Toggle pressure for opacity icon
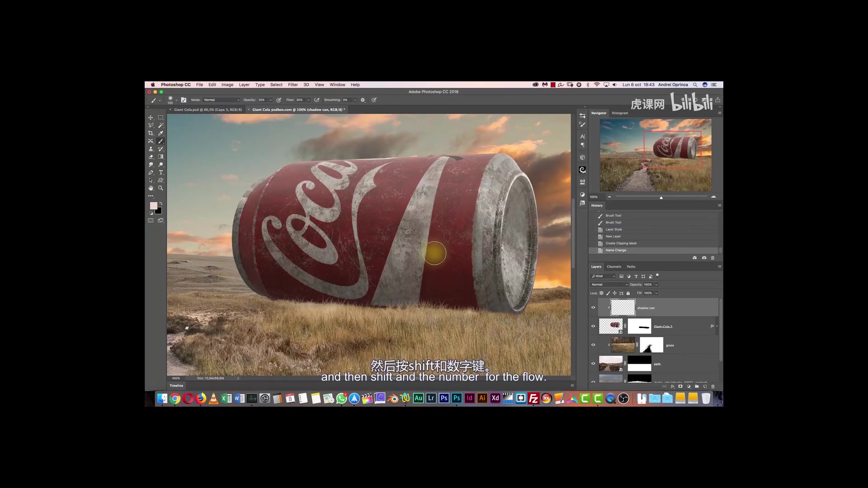 click(x=279, y=100)
